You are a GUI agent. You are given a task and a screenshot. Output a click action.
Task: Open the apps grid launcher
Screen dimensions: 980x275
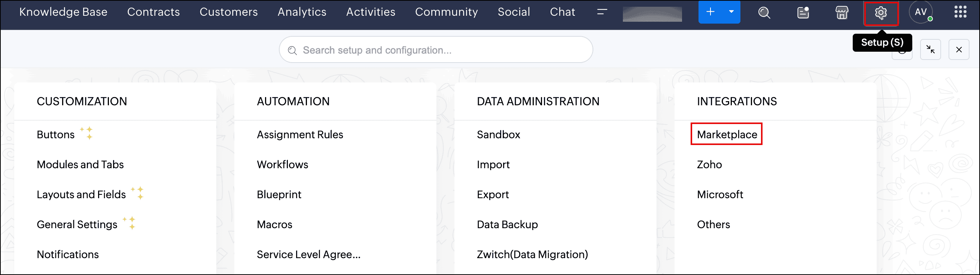(960, 12)
